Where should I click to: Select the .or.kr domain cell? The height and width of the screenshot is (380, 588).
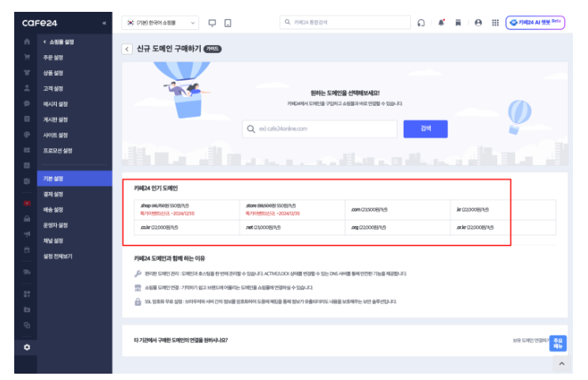click(x=503, y=228)
